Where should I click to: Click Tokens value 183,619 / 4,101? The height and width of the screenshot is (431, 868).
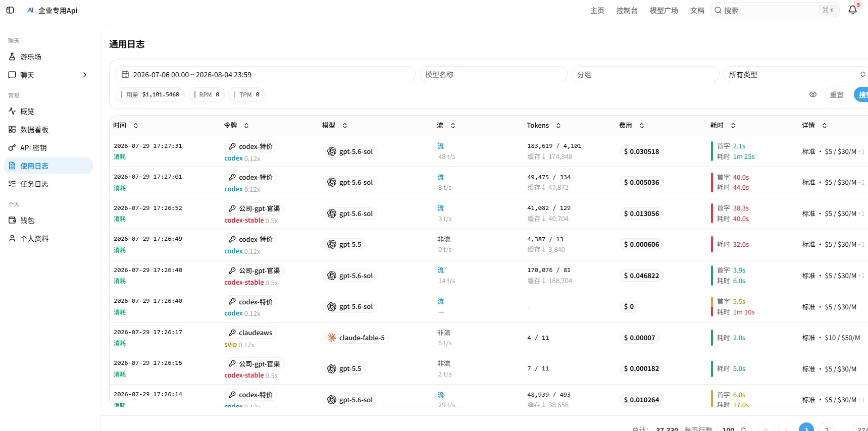coord(554,146)
